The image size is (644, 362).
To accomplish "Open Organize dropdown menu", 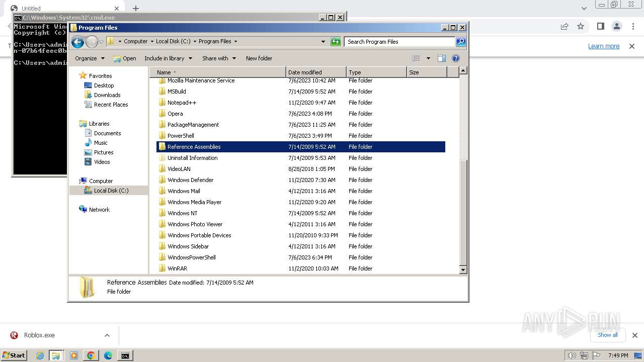I will [90, 58].
